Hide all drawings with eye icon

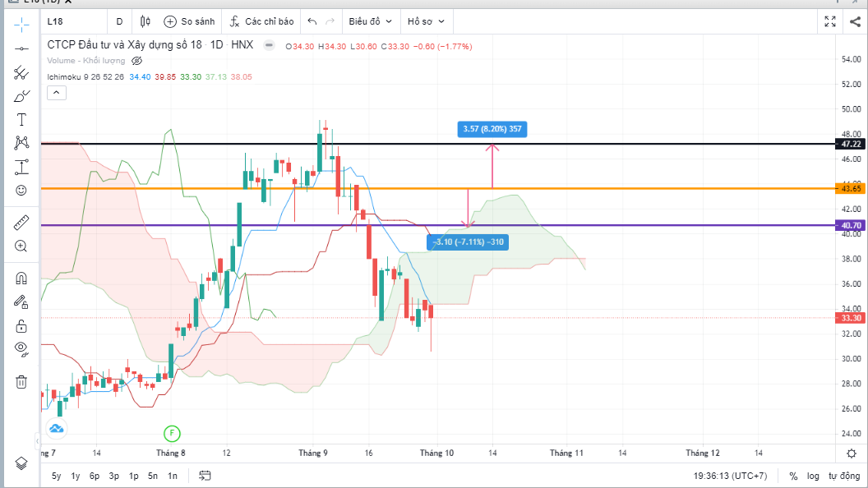[x=21, y=349]
